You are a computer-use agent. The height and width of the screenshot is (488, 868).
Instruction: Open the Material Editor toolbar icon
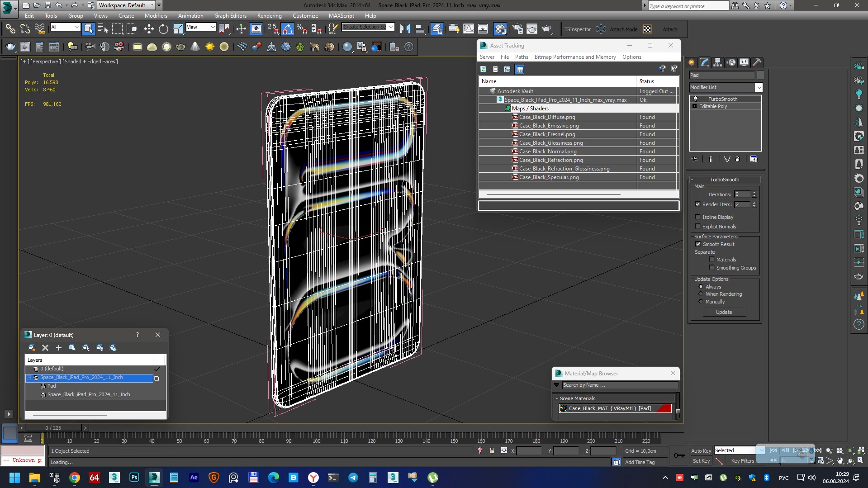[x=500, y=29]
